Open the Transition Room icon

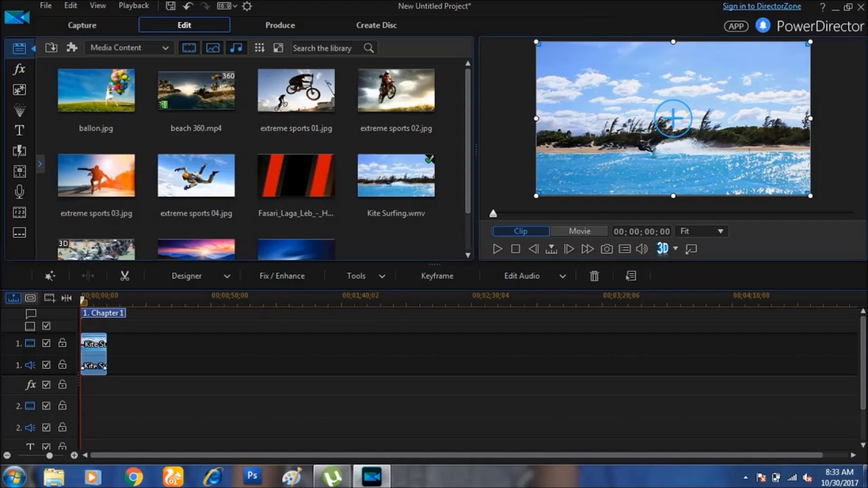[x=19, y=150]
